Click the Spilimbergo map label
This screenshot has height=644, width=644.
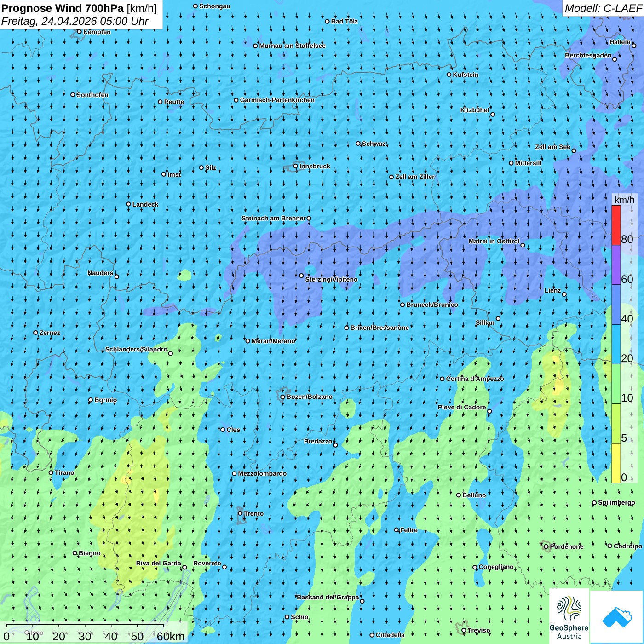[616, 502]
